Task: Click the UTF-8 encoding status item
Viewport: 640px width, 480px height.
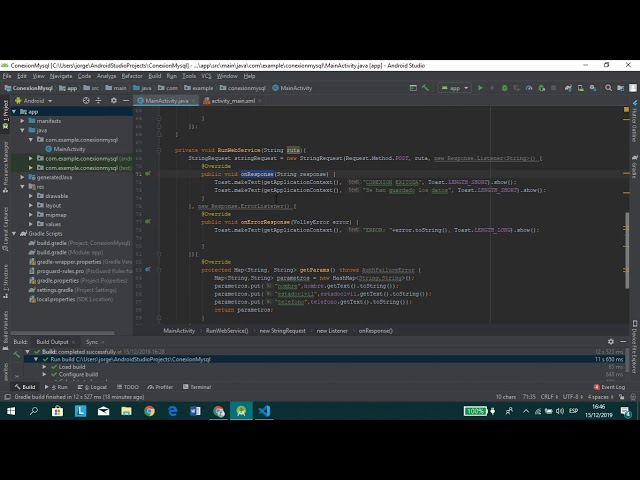Action: click(x=572, y=397)
